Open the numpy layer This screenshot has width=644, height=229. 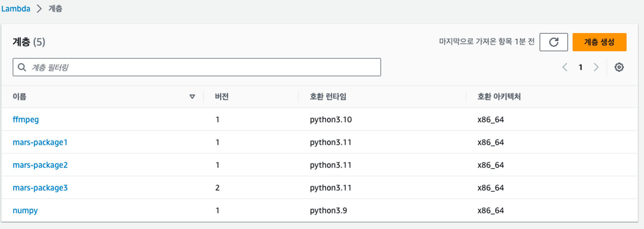pyautogui.click(x=25, y=210)
